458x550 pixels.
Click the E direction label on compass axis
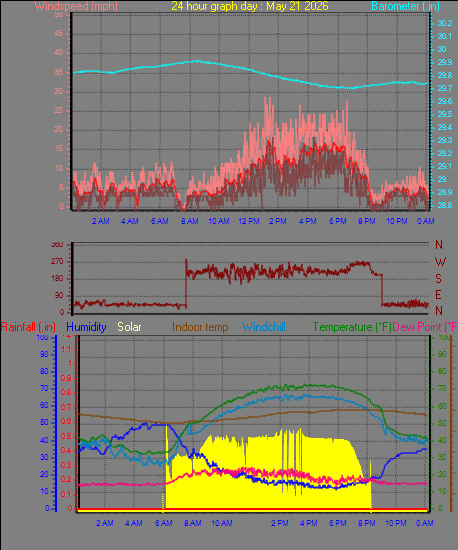click(x=438, y=295)
